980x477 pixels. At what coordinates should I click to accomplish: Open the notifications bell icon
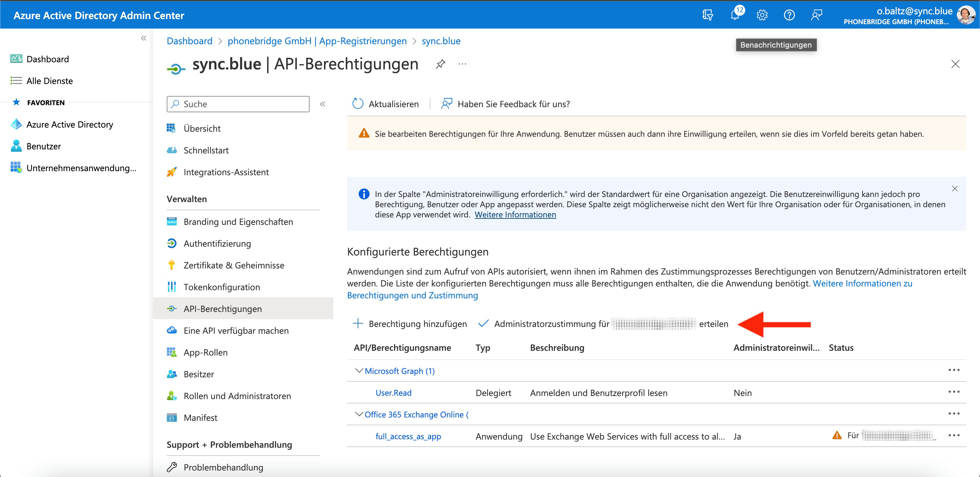coord(735,15)
